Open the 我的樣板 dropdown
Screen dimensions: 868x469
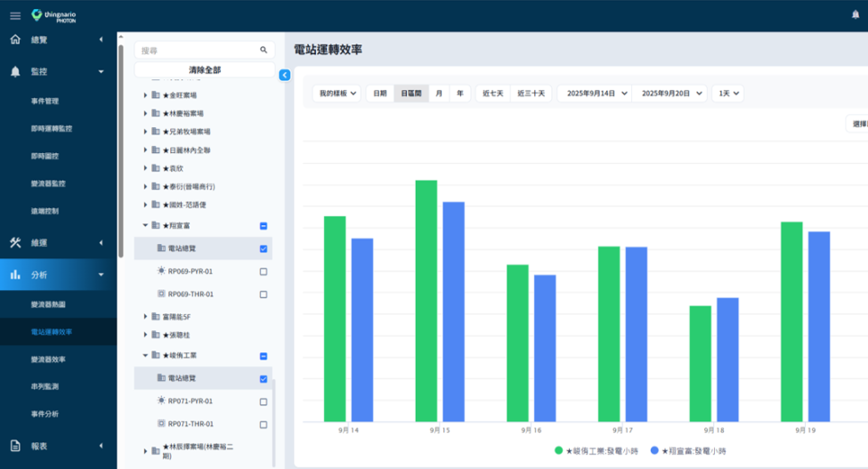(338, 93)
